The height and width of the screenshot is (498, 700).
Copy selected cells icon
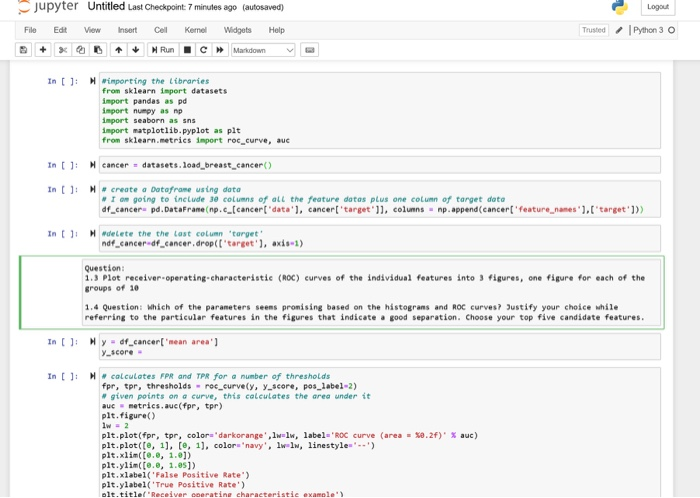(80, 50)
